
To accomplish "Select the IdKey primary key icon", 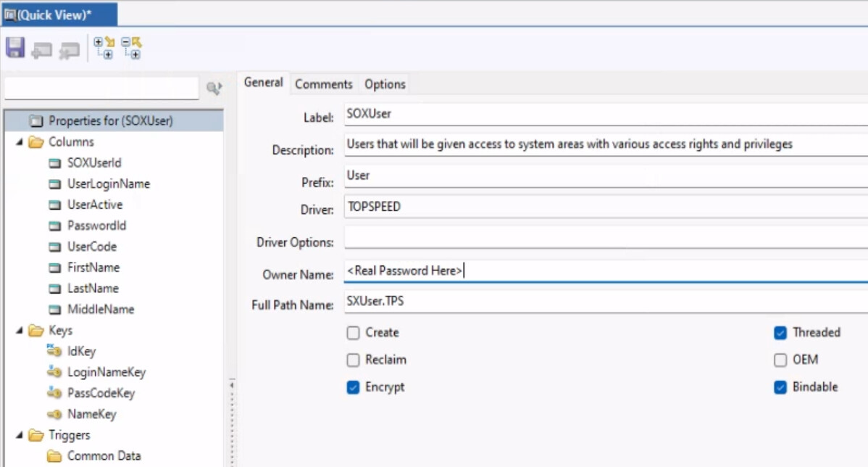I will [54, 351].
